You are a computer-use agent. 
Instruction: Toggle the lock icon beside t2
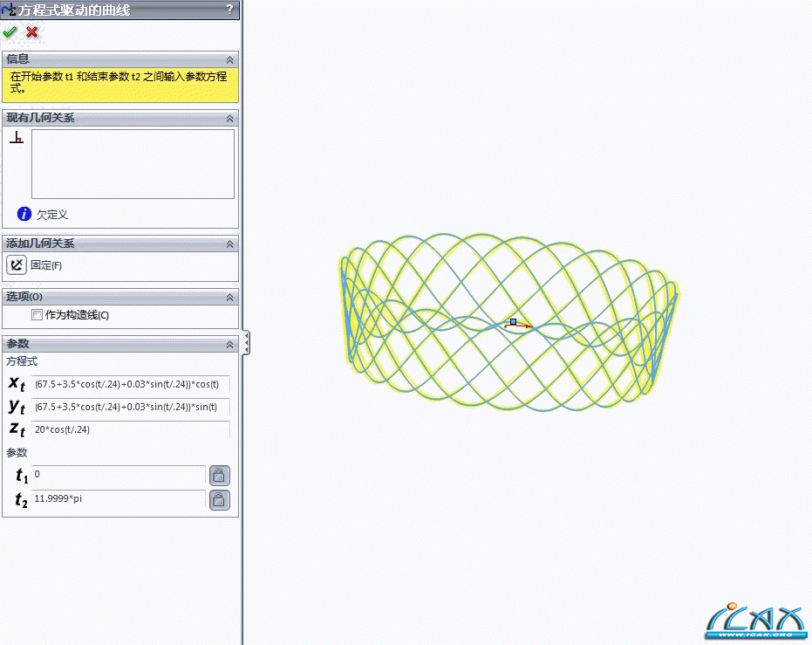[219, 499]
